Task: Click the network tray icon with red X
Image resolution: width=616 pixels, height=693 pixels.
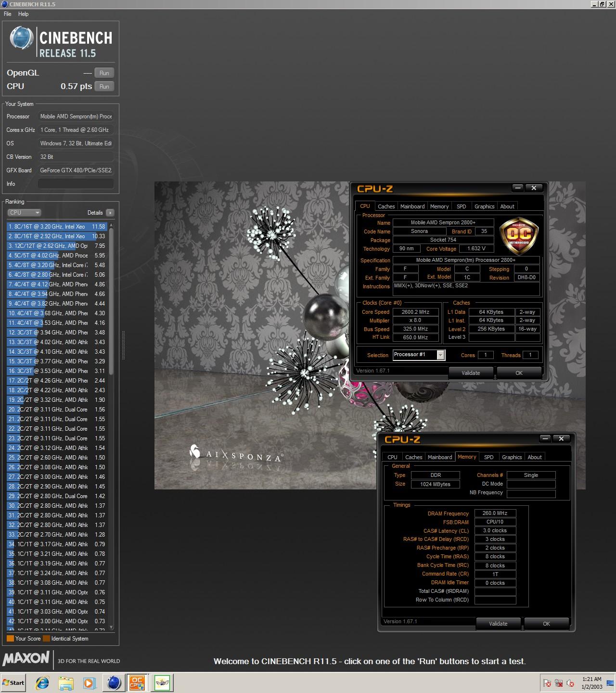Action: (559, 683)
